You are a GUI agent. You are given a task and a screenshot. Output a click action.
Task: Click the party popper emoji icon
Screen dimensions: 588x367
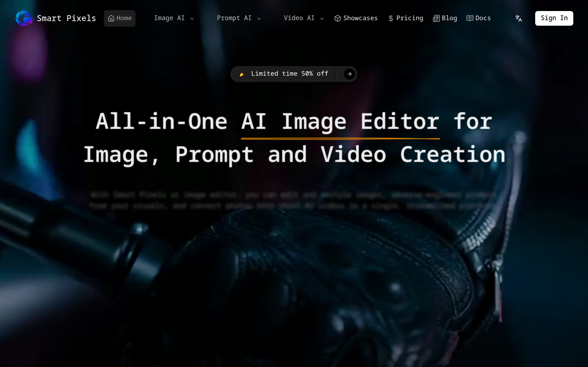point(243,74)
